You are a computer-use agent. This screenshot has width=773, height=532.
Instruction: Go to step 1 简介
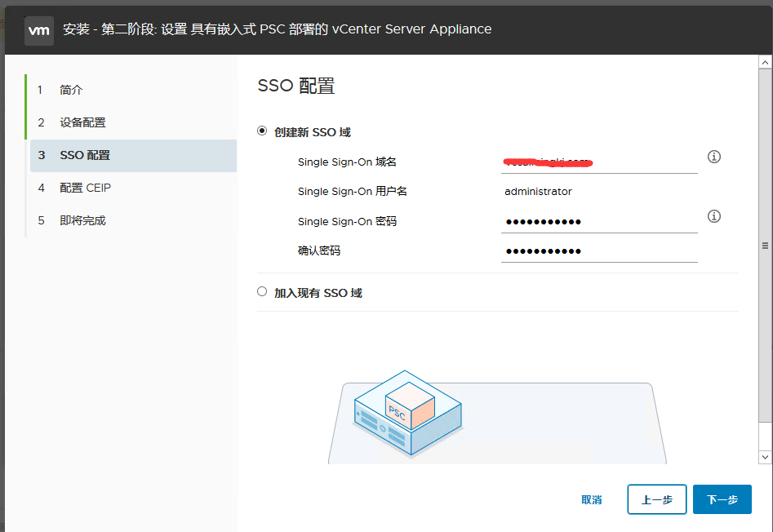pos(133,90)
